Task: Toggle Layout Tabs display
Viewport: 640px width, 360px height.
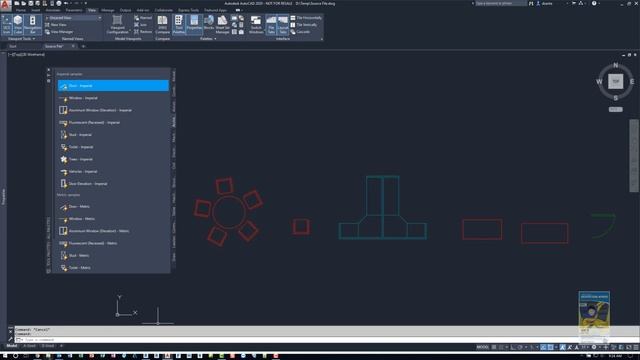Action: (x=283, y=25)
